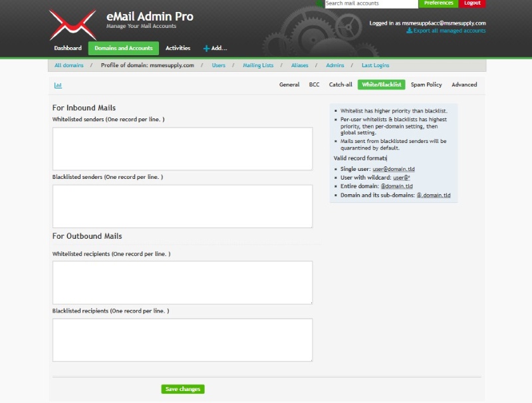Click the Whitelisted senders text area
This screenshot has height=403, width=532.
(182, 148)
